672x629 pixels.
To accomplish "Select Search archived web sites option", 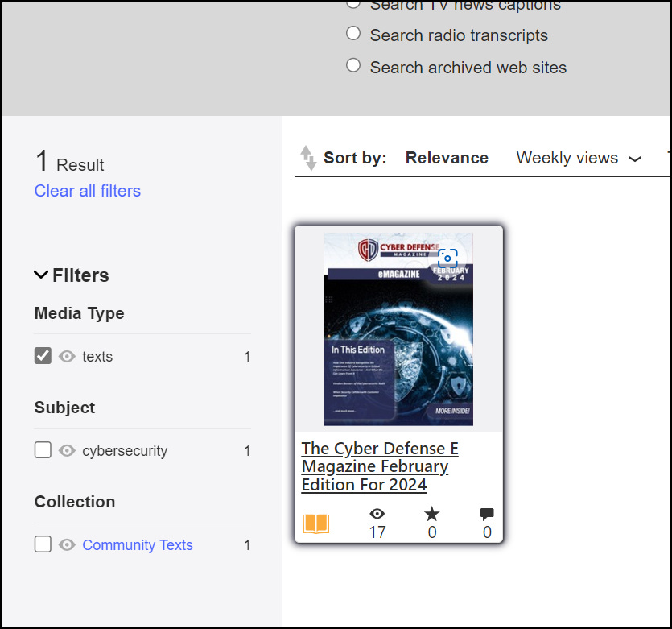I will (x=353, y=65).
